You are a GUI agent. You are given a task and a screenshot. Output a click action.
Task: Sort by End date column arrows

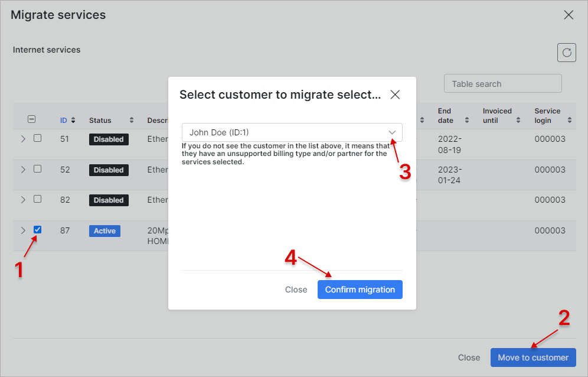[x=467, y=120]
